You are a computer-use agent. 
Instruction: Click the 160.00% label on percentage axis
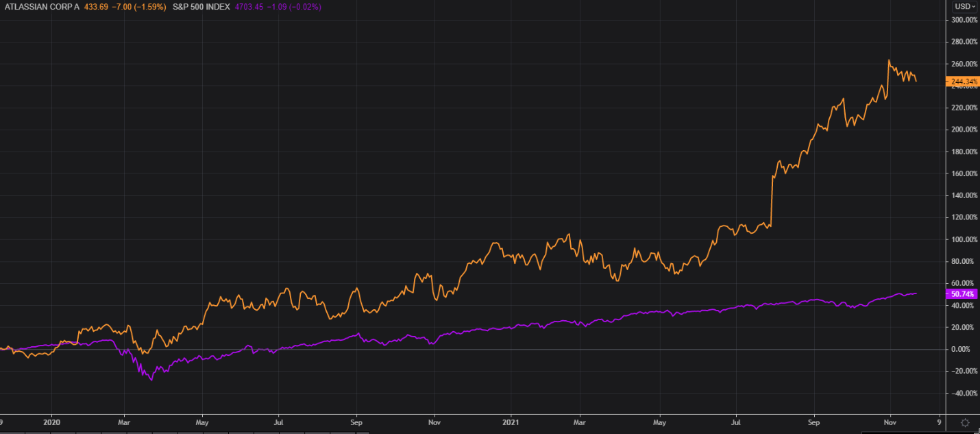[962, 173]
